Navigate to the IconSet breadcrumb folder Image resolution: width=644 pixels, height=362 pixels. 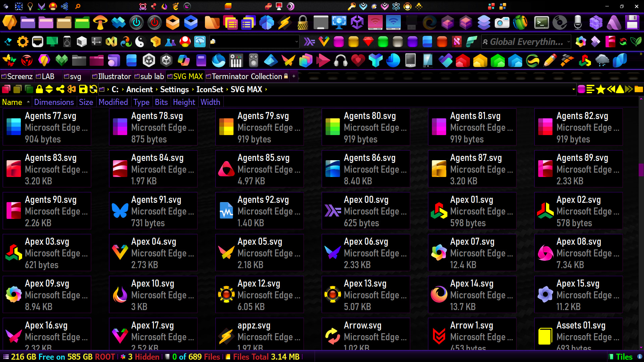click(210, 89)
